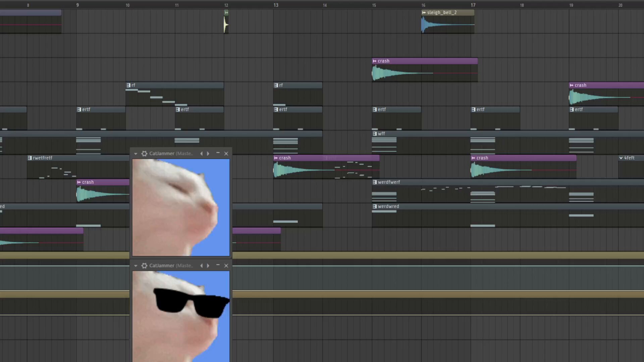Open menu icon of crash clip at bar 17

473,158
